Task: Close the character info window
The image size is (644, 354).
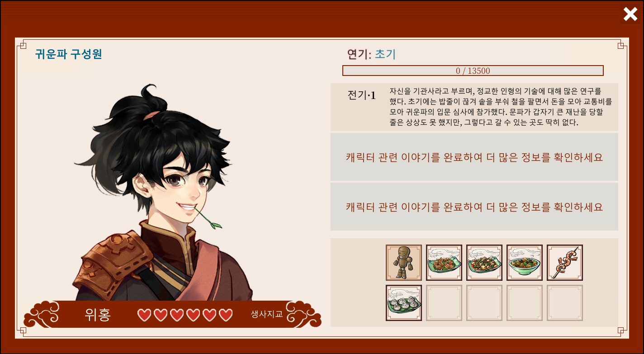Action: (630, 14)
